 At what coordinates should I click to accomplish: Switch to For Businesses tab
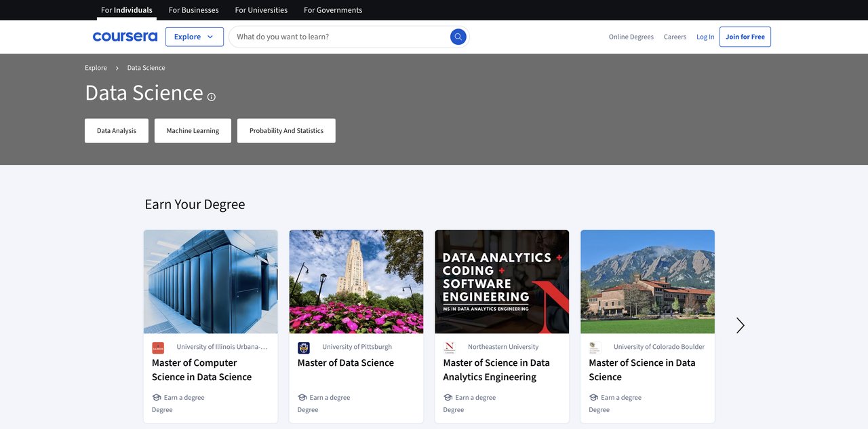(194, 10)
